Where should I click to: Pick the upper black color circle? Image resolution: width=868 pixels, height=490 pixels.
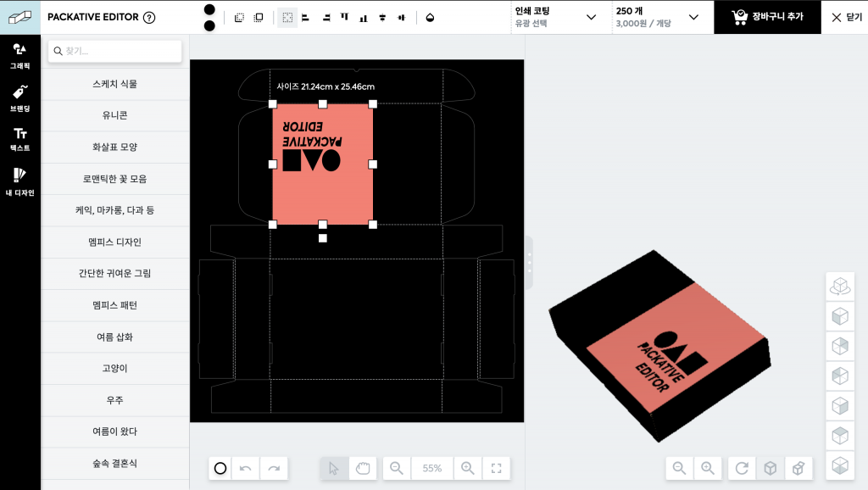click(209, 9)
